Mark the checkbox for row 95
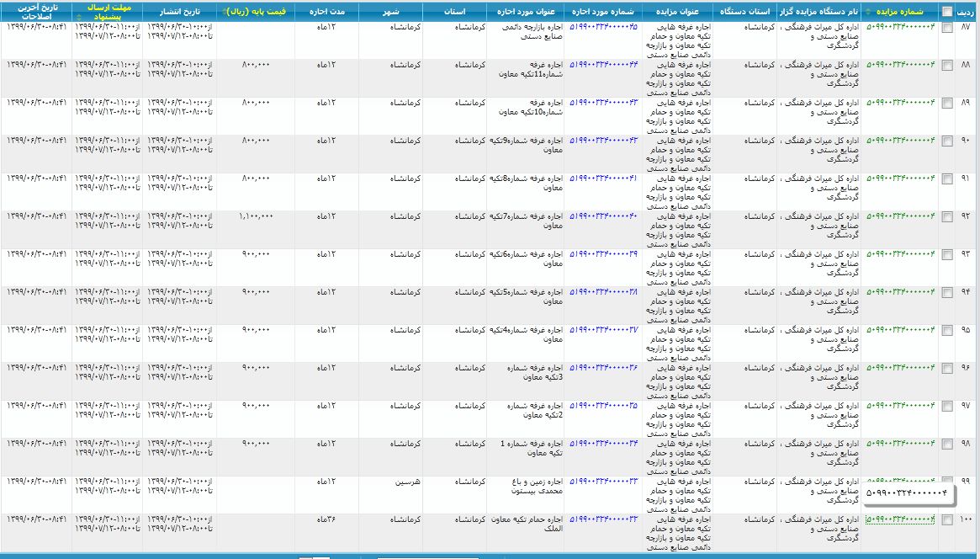Screen dimensions: 980x559 click(x=947, y=331)
